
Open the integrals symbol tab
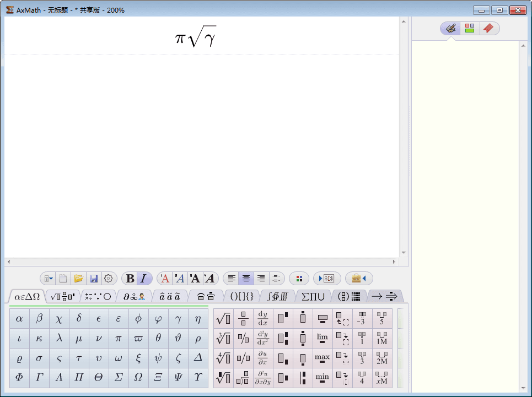click(277, 296)
